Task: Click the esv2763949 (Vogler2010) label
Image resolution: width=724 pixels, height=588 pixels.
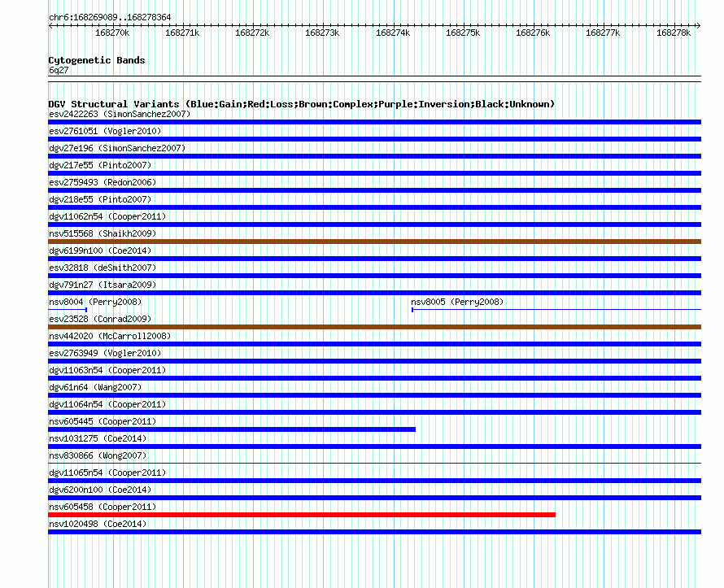Action: click(105, 353)
